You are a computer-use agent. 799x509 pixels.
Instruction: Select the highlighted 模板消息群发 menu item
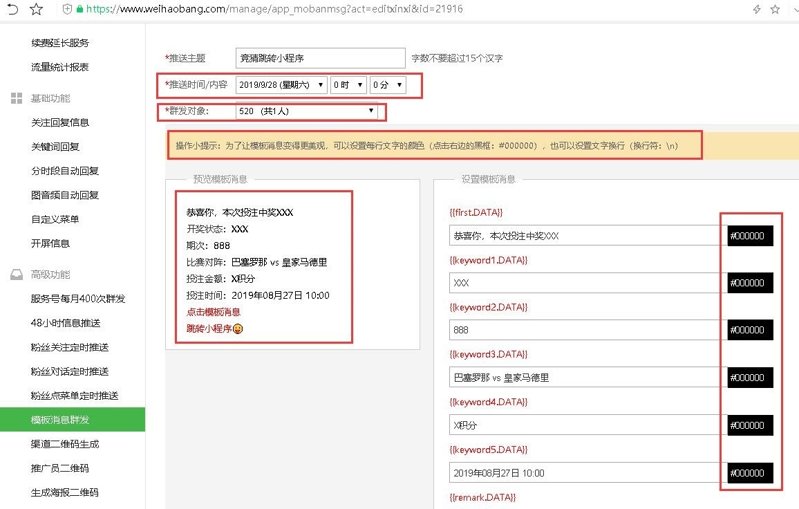[x=72, y=420]
